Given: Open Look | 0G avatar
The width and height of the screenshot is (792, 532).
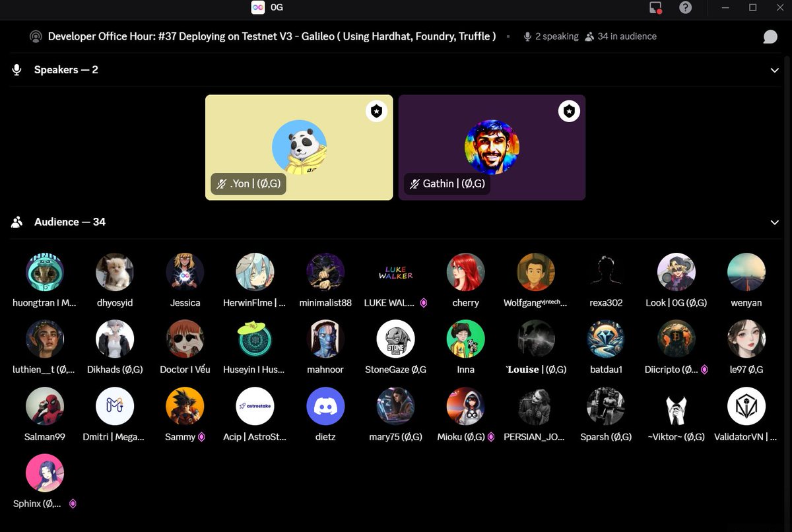Looking at the screenshot, I should point(676,272).
